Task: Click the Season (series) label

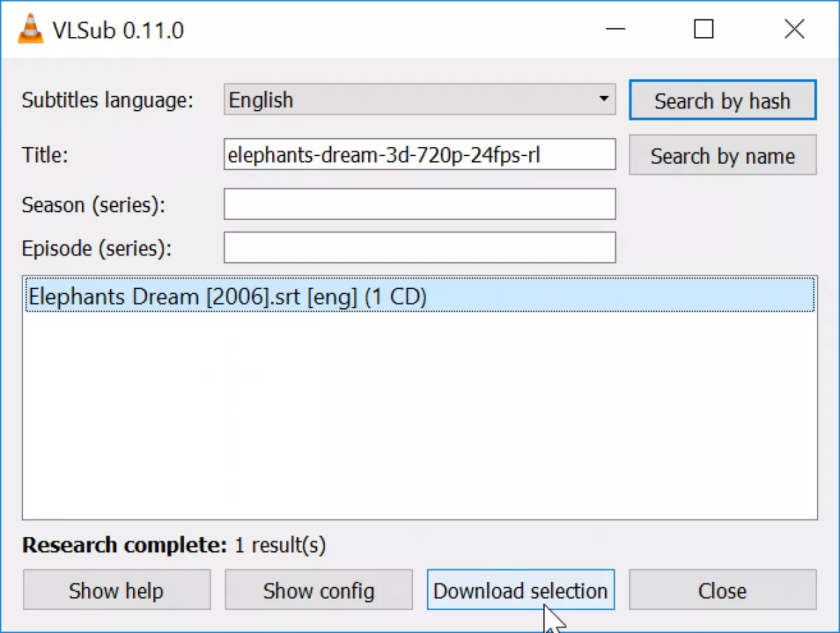Action: (x=93, y=205)
